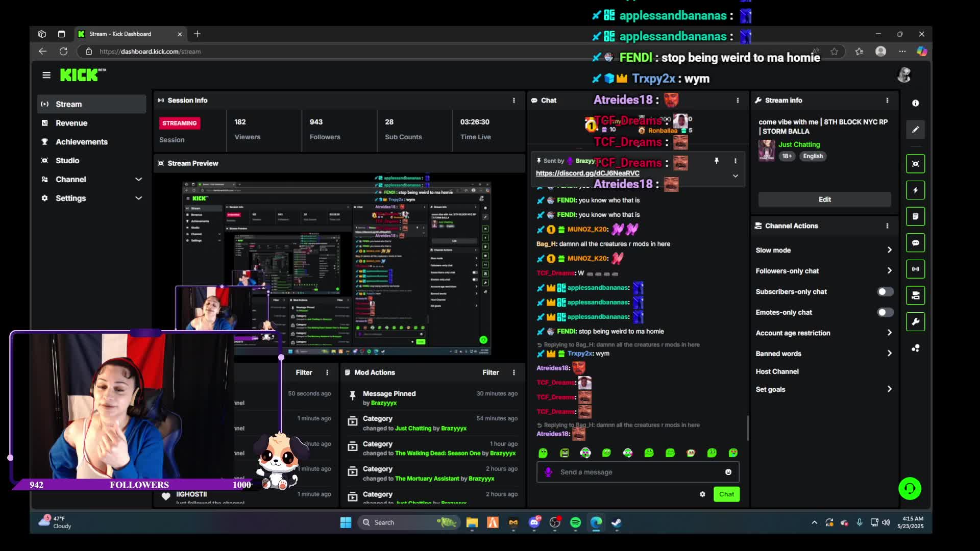Open Mod Actions three-dot menu
The width and height of the screenshot is (980, 551).
click(514, 372)
